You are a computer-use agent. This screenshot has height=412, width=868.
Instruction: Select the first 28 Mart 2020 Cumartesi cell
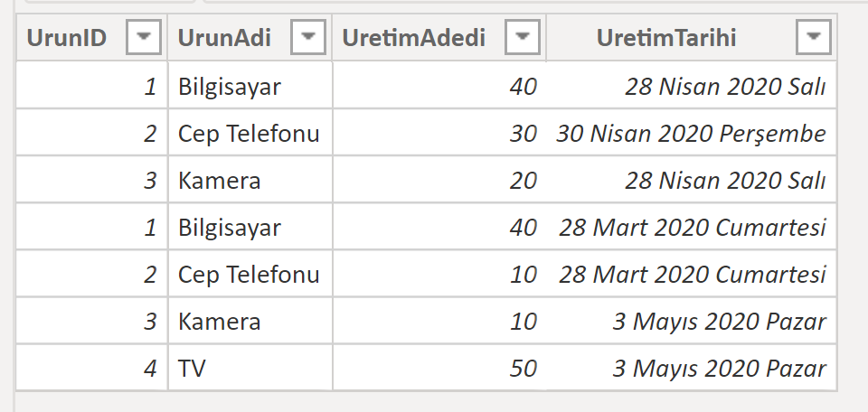pyautogui.click(x=691, y=227)
